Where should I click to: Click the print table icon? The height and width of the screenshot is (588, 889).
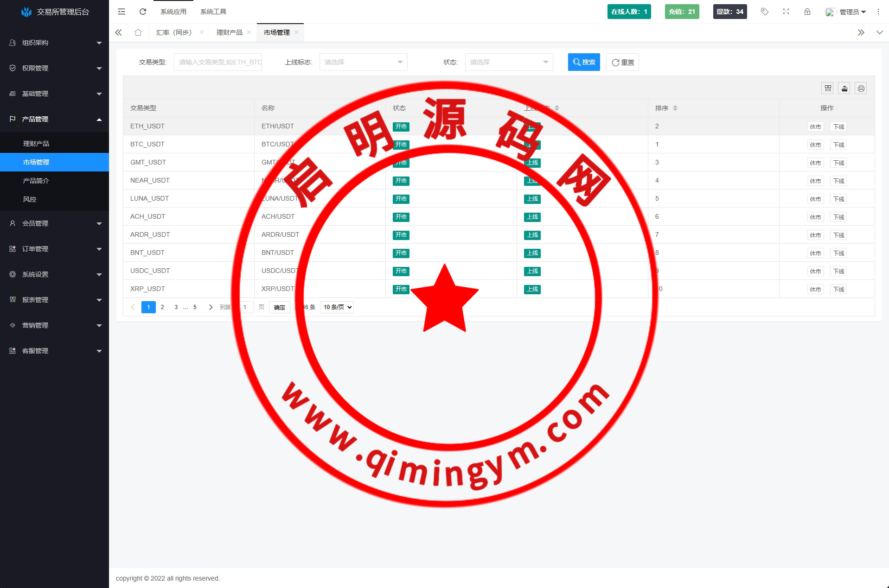tap(861, 88)
